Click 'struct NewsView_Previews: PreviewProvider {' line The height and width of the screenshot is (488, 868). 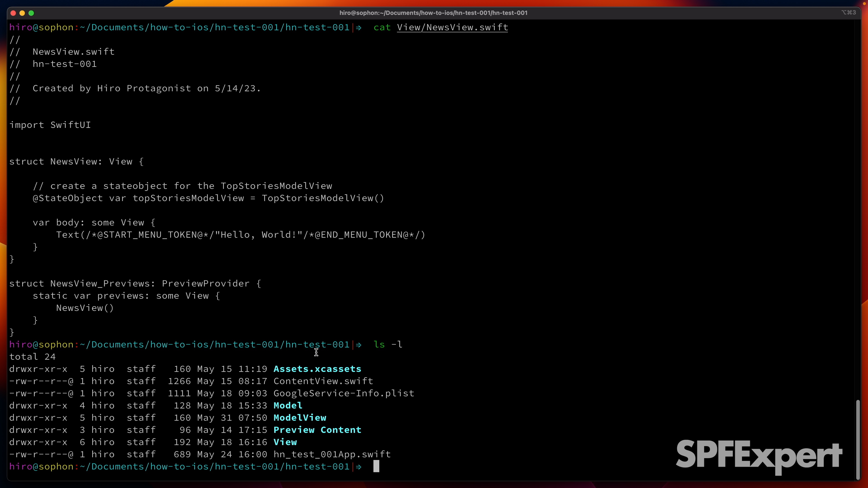coord(135,284)
